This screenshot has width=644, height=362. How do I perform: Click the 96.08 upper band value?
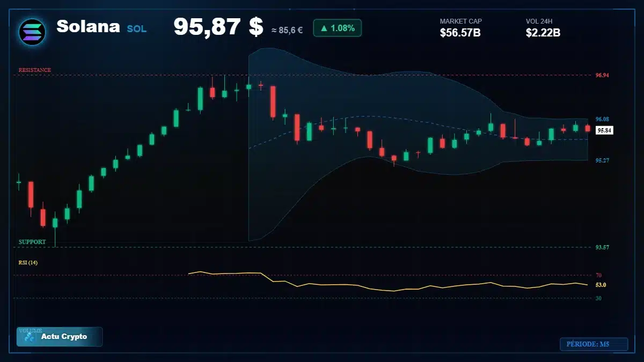[602, 119]
